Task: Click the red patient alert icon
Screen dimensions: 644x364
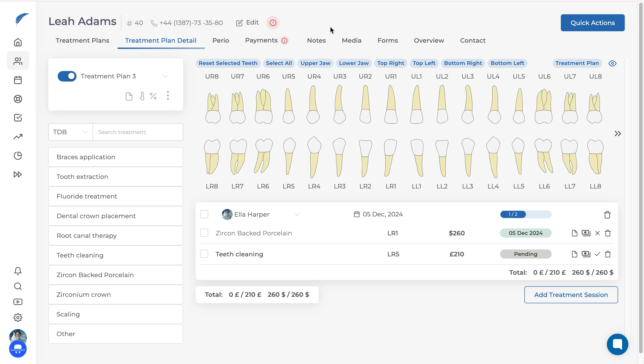Action: [273, 23]
